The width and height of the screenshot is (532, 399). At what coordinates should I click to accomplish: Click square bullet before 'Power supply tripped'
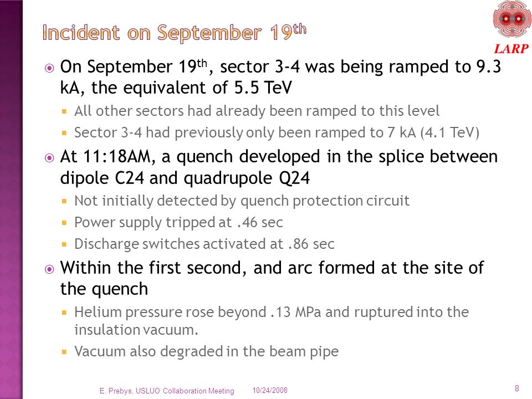pos(64,223)
